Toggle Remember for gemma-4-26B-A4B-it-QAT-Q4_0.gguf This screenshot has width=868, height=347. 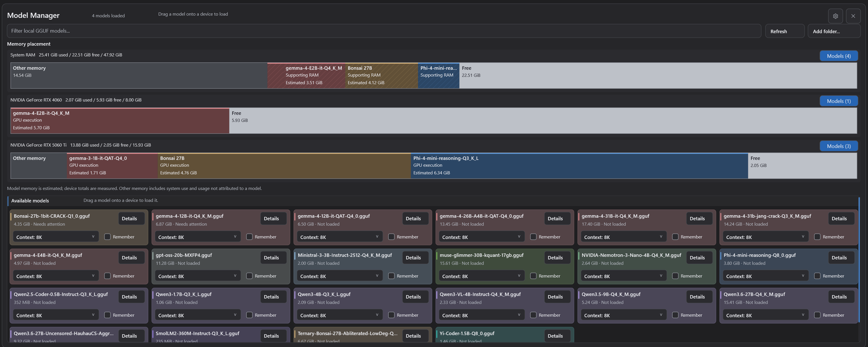533,237
